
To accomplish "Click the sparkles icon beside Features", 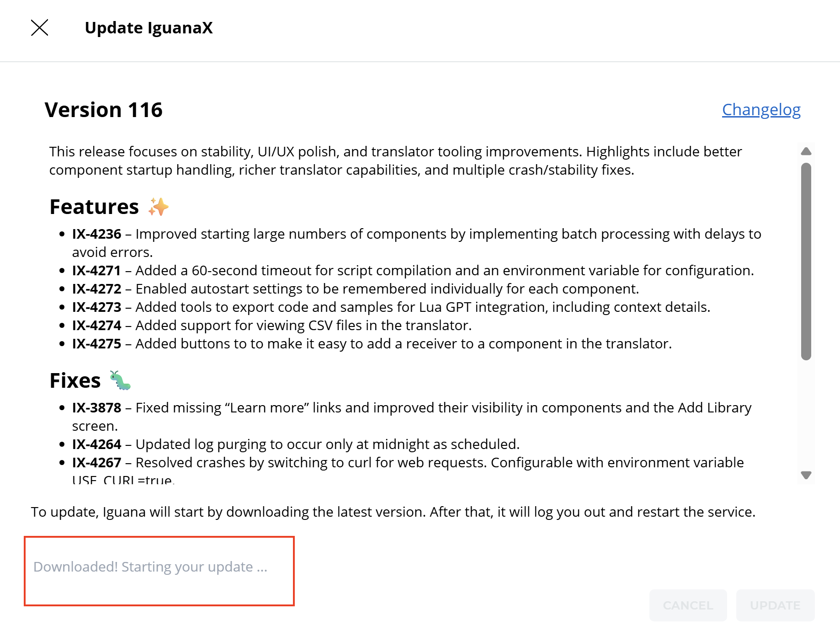I will coord(158,207).
